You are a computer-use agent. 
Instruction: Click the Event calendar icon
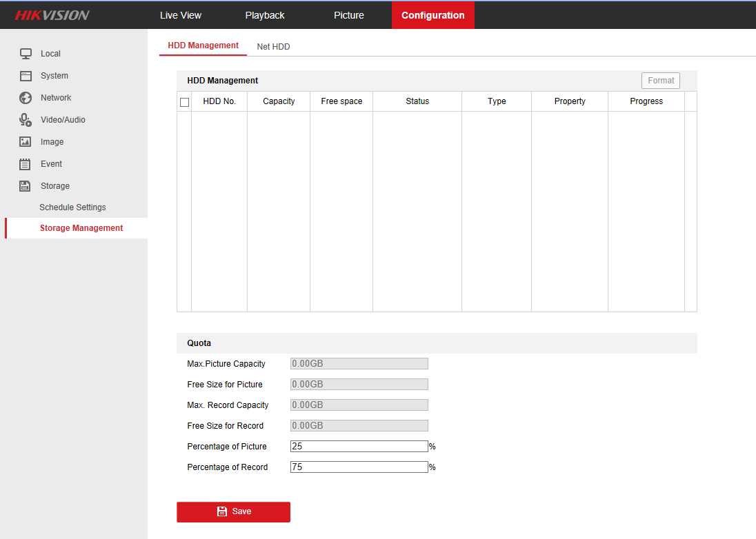[x=26, y=164]
